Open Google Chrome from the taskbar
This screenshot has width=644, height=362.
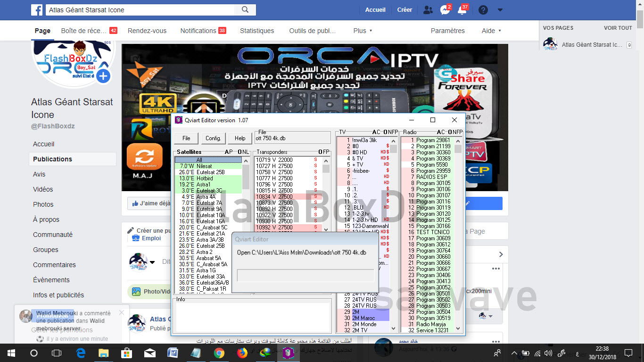(x=219, y=353)
